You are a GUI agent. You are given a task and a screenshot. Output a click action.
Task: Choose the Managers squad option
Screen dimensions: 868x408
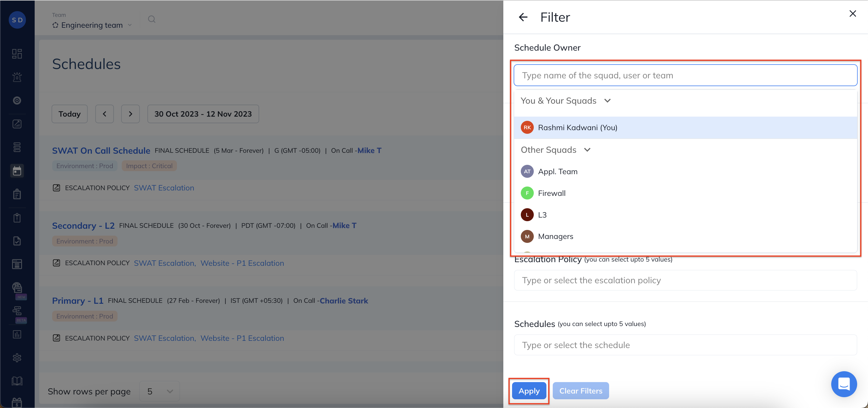555,237
